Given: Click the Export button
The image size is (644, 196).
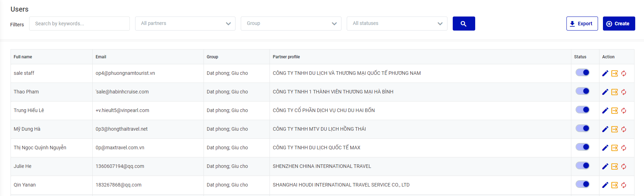Looking at the screenshot, I should [582, 24].
